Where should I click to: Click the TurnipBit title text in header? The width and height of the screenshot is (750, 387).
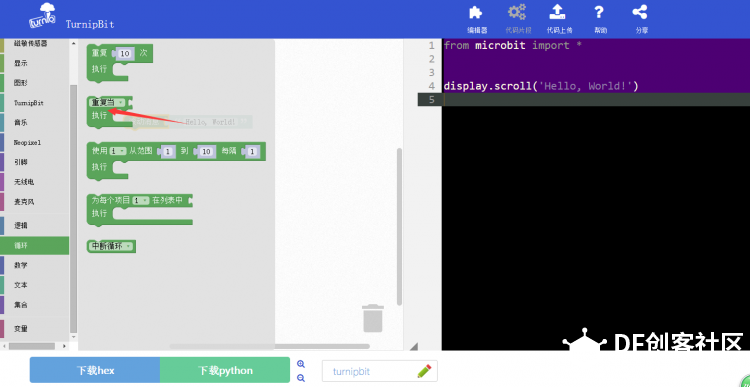coord(90,24)
